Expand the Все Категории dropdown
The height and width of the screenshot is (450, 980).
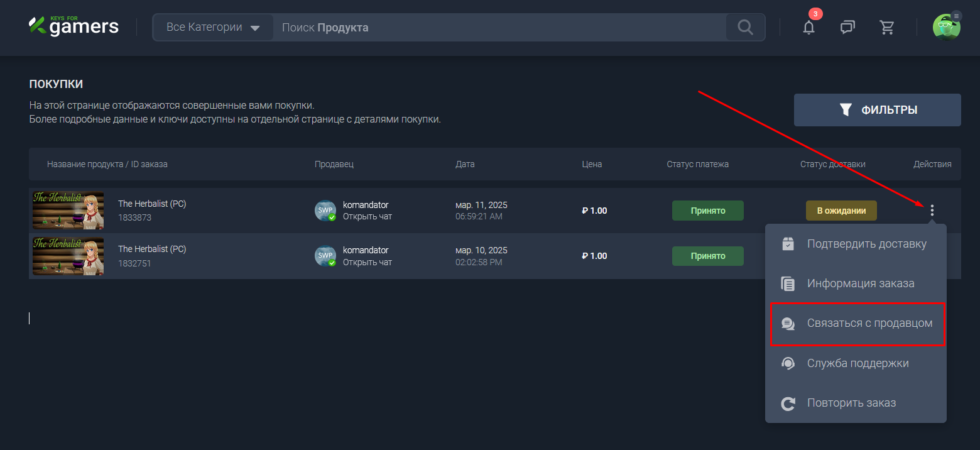(213, 27)
